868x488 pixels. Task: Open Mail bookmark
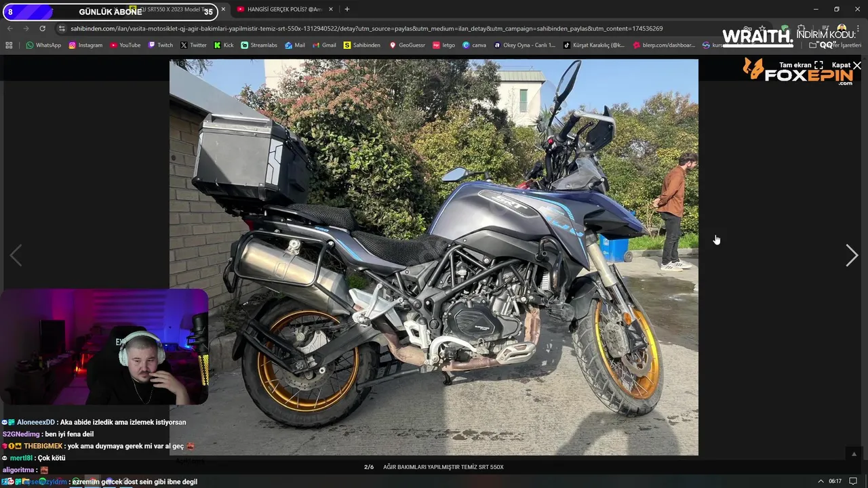click(295, 45)
